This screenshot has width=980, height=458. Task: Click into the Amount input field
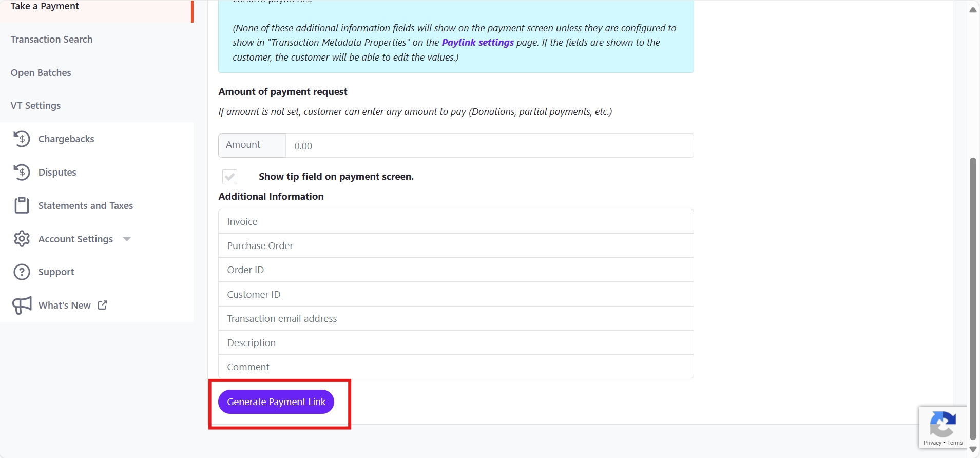[x=489, y=146]
